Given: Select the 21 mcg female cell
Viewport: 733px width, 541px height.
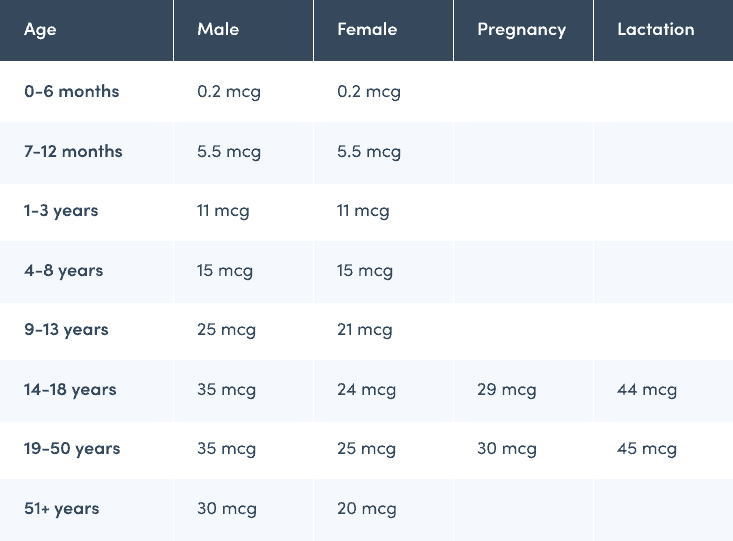Looking at the screenshot, I should (364, 330).
